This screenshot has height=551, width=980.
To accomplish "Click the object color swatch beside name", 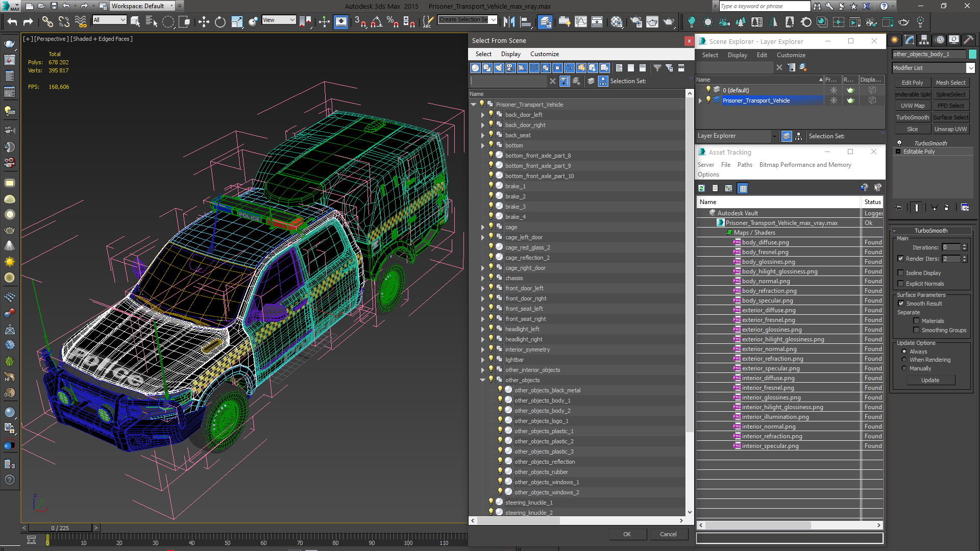I will pyautogui.click(x=972, y=54).
